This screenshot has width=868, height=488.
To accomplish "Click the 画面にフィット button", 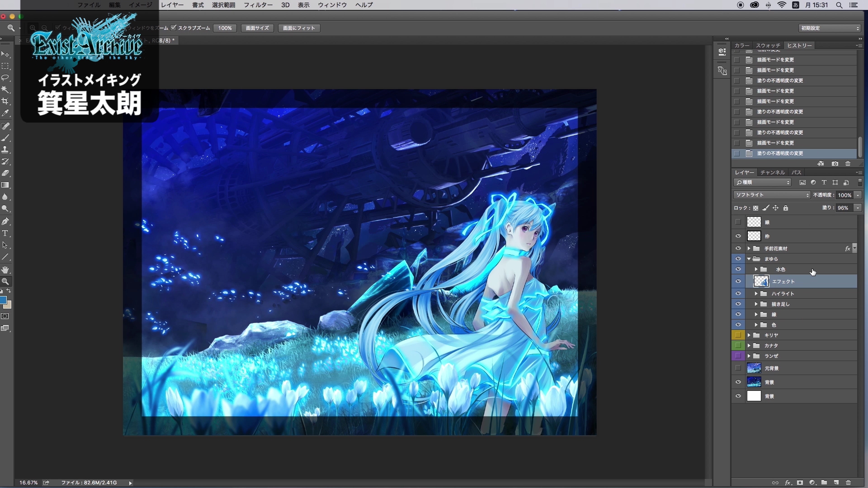I will tap(299, 28).
